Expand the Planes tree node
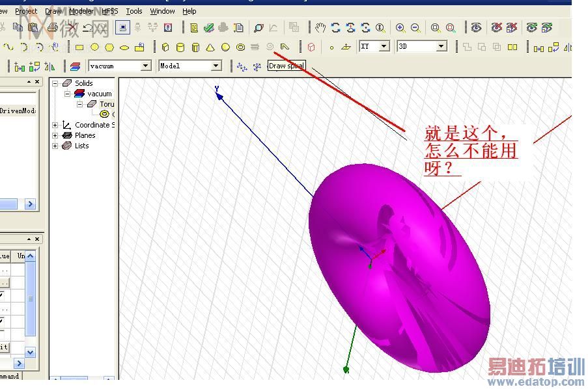Screen dimensions: 588x389 tap(55, 135)
